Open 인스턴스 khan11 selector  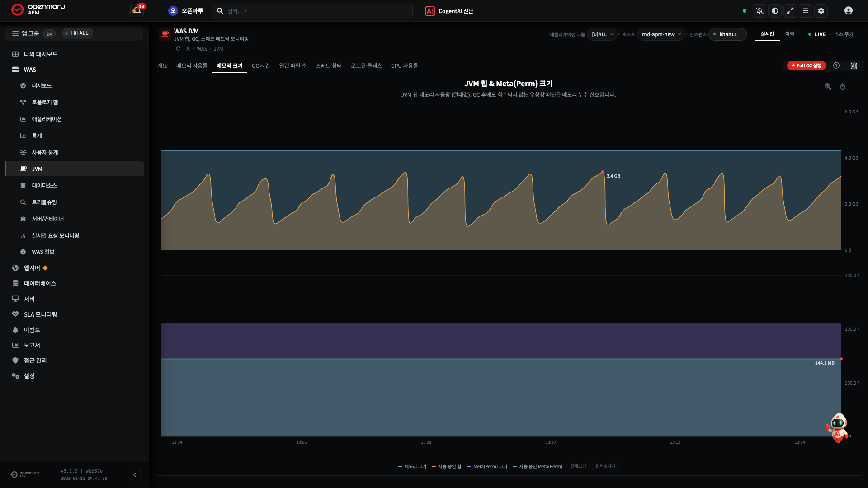(727, 34)
